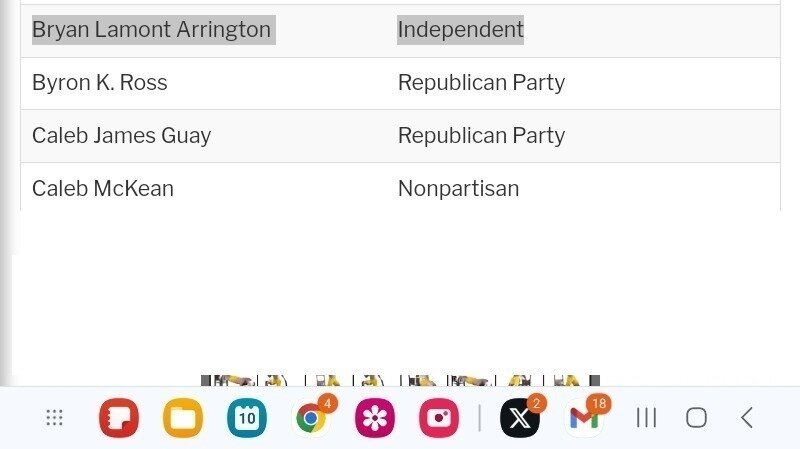Select the Bryan Lamont Arrington name cell
Image resolution: width=800 pixels, height=449 pixels.
click(154, 30)
